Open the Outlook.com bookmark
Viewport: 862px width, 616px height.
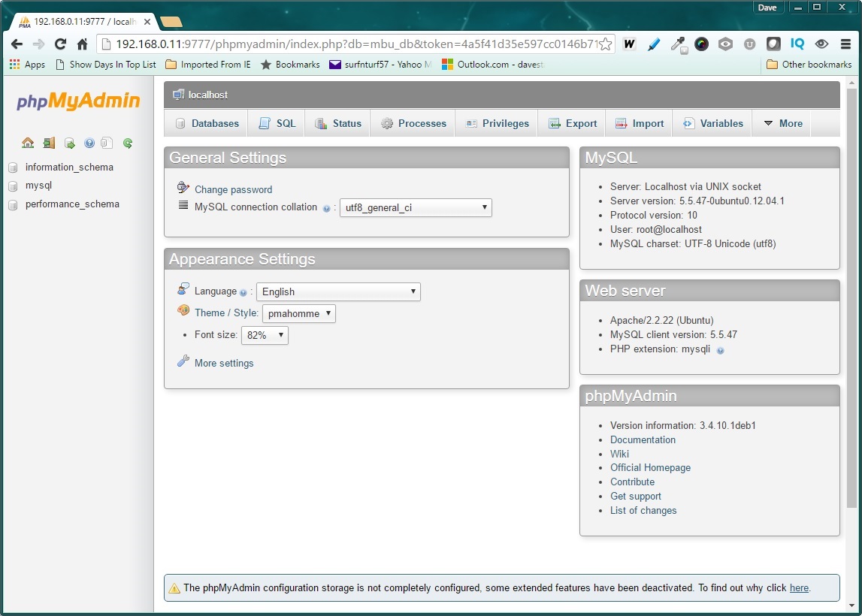tap(492, 65)
